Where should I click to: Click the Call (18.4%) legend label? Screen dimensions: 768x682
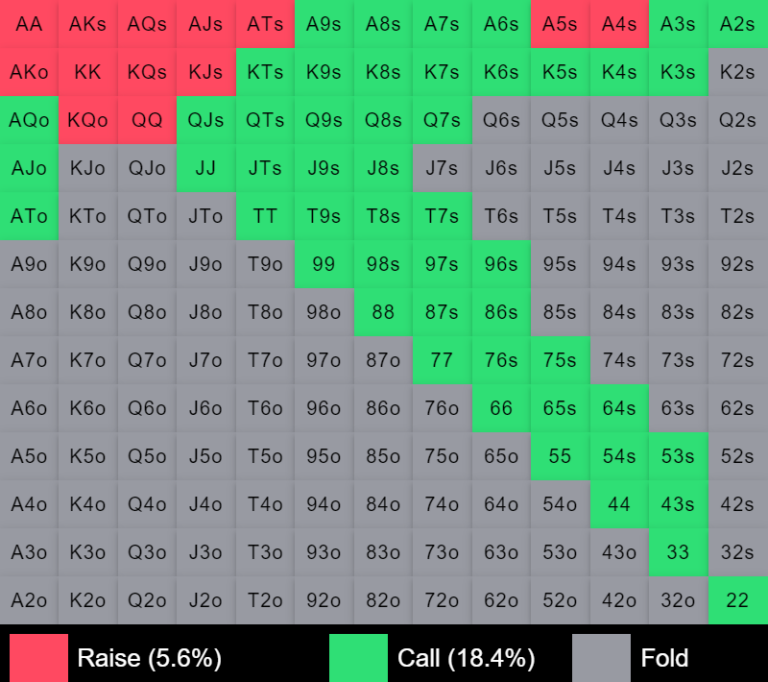(466, 658)
